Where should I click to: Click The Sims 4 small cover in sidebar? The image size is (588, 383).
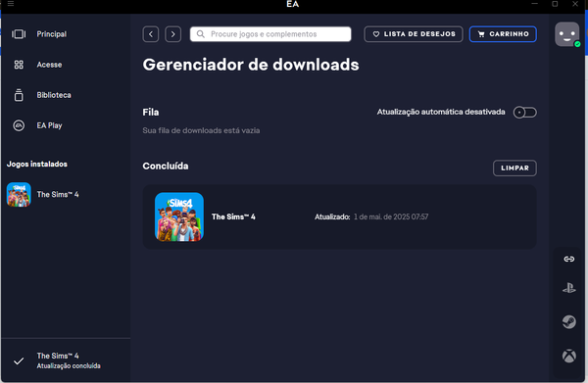[19, 195]
